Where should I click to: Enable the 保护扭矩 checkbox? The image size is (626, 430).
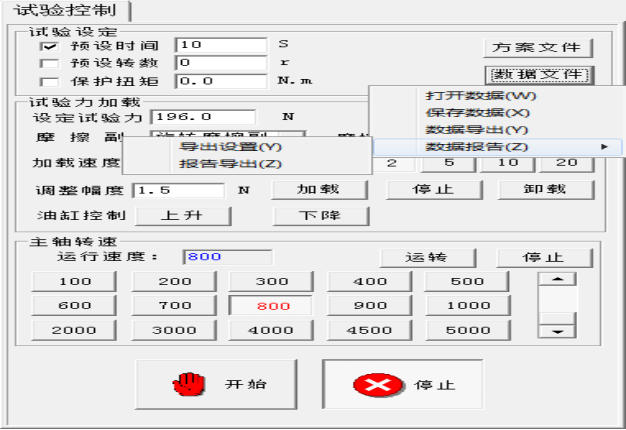[x=46, y=81]
